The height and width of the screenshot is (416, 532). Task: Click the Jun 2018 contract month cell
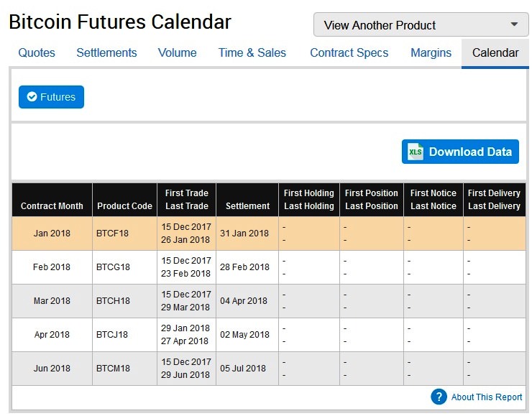tap(52, 369)
